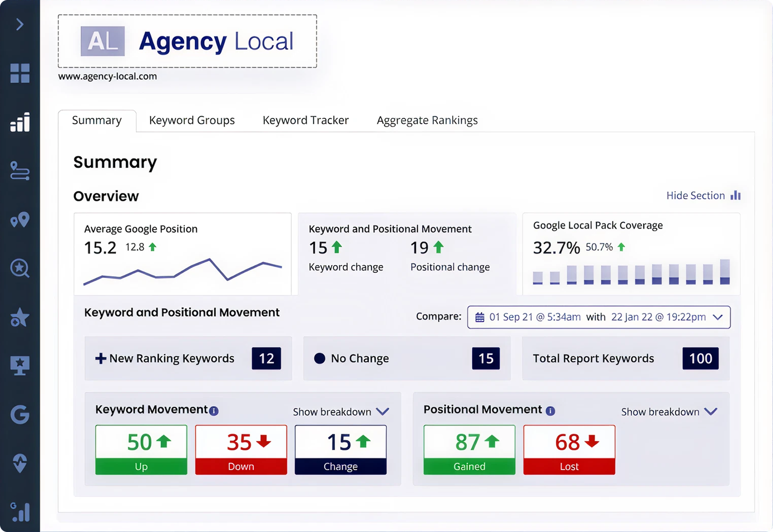Click the 68 Lost positional card
This screenshot has width=773, height=532.
(569, 450)
